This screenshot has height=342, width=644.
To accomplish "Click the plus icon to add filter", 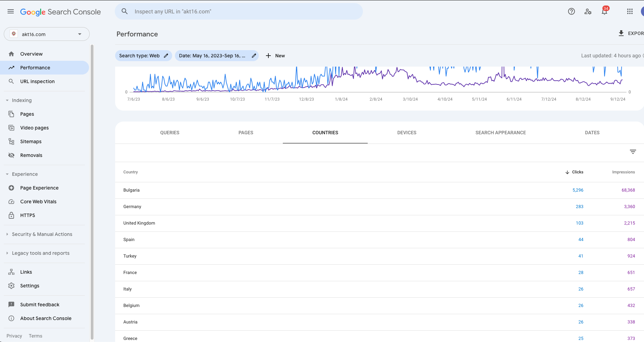I will pos(268,56).
